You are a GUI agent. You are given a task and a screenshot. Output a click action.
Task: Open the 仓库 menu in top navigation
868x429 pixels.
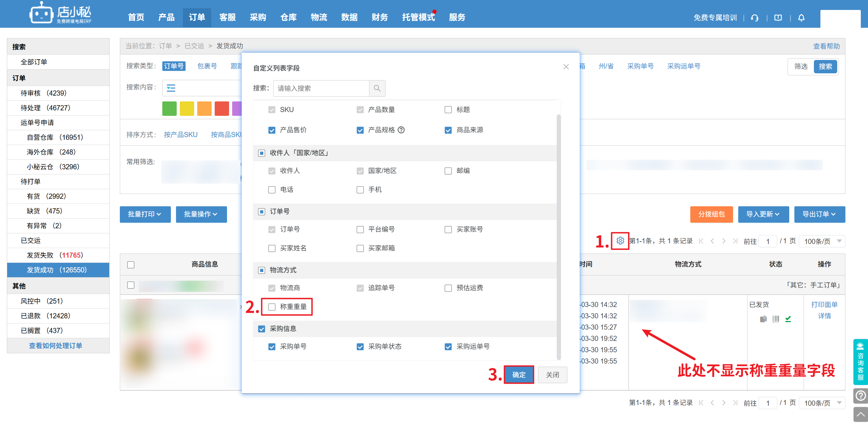coord(288,17)
